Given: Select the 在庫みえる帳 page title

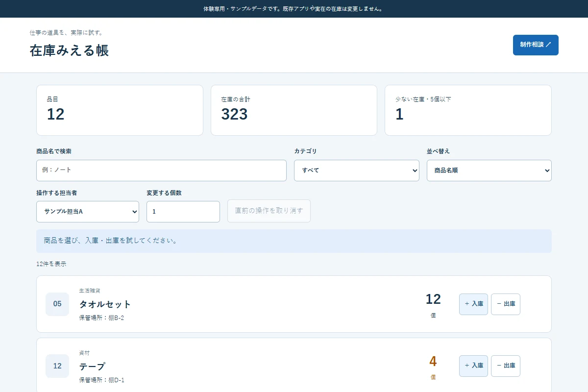Looking at the screenshot, I should click(x=69, y=50).
